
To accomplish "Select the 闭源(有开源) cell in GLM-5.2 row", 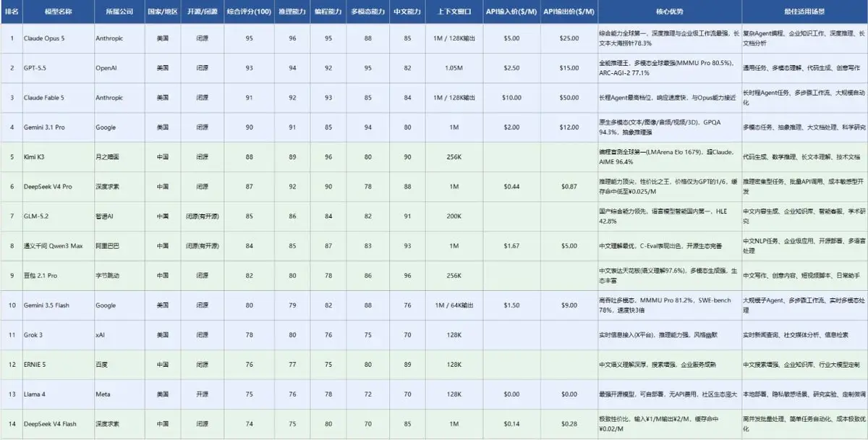I will pyautogui.click(x=203, y=216).
